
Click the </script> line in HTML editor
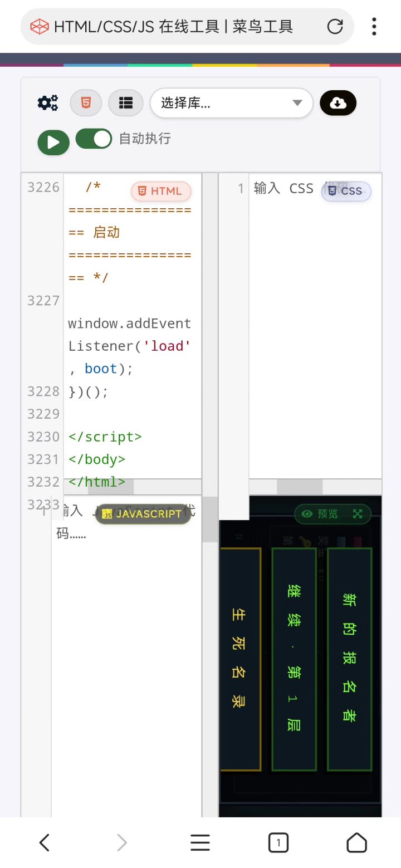[105, 437]
